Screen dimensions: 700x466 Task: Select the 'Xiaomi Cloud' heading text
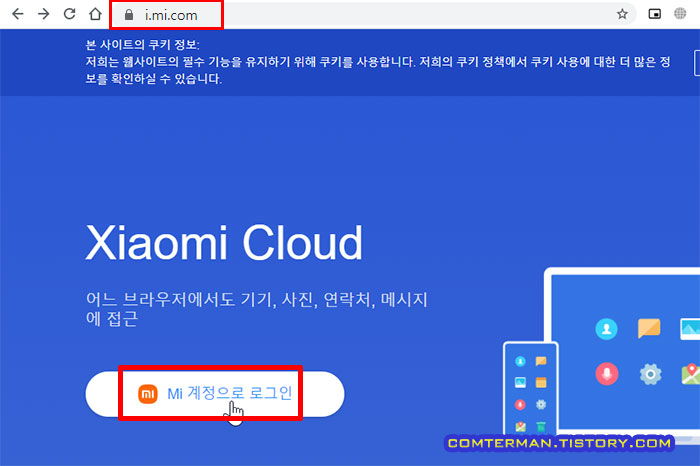click(x=224, y=242)
